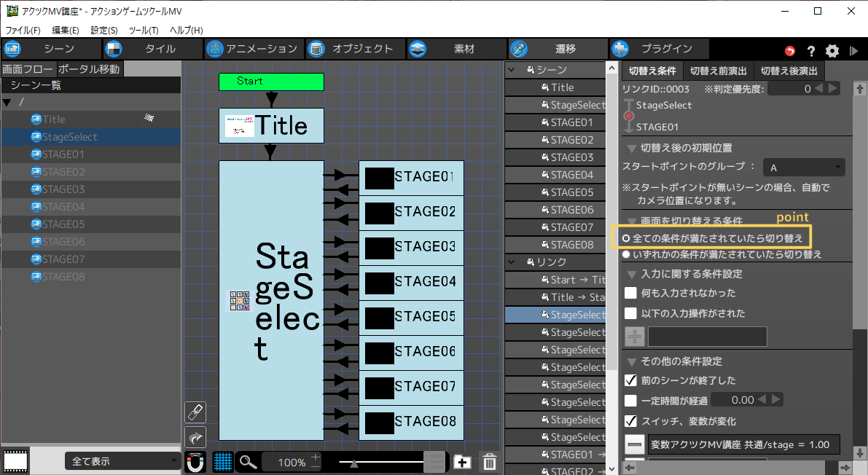Click the red undo arrow icon
The height and width of the screenshot is (475, 868).
pyautogui.click(x=790, y=50)
